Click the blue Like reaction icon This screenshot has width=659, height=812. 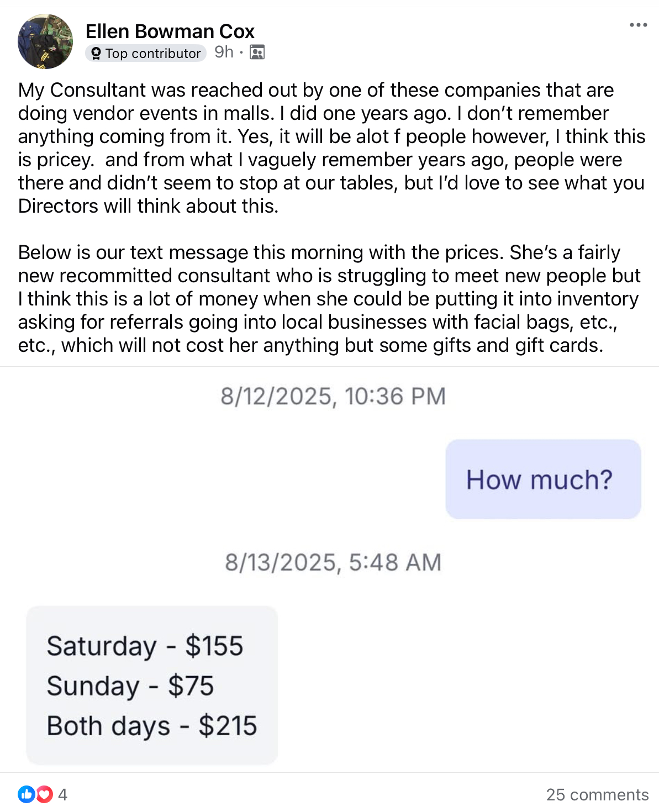27,794
